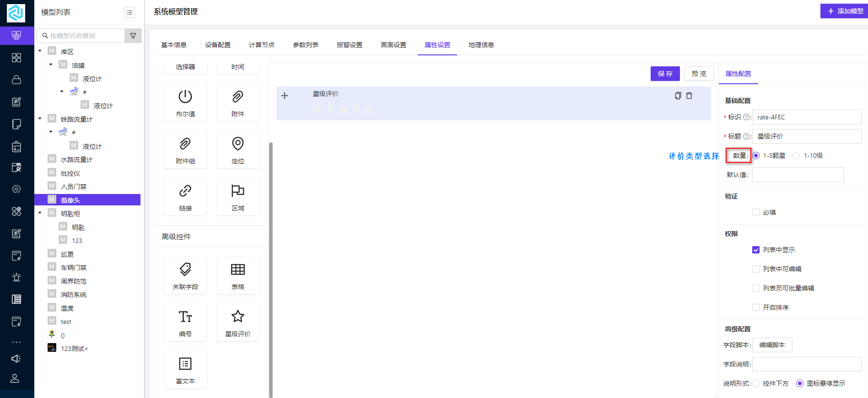The height and width of the screenshot is (398, 868).
Task: Copy the 星级评价 field
Action: 678,96
